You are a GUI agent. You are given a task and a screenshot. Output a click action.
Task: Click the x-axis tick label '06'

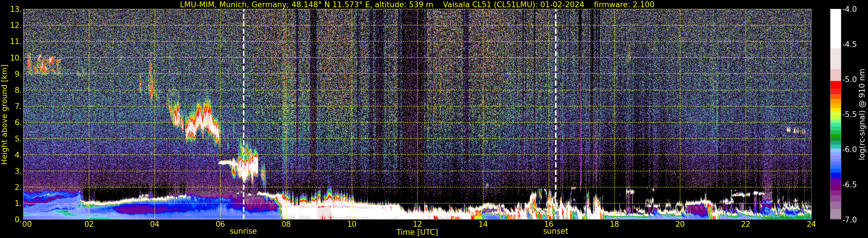pyautogui.click(x=220, y=224)
